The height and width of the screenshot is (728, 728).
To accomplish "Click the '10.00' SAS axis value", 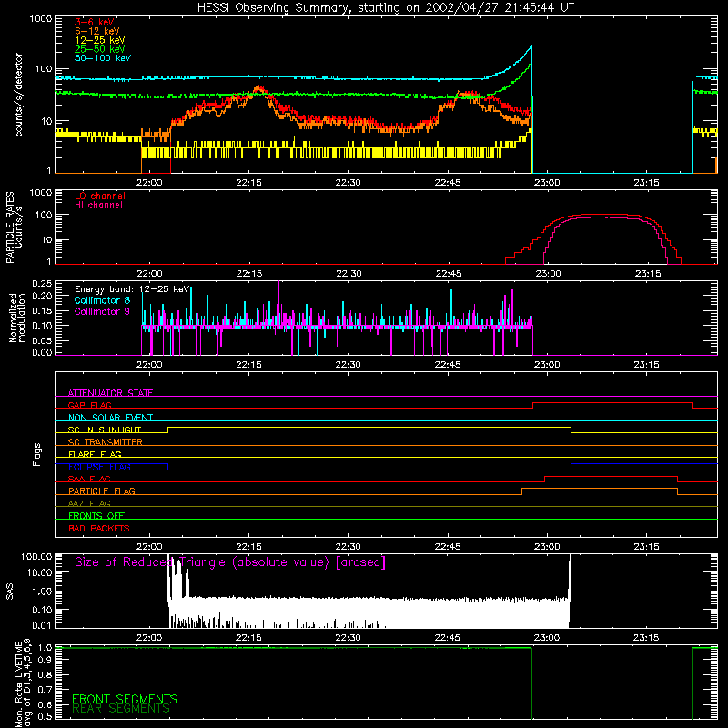I will (38, 572).
